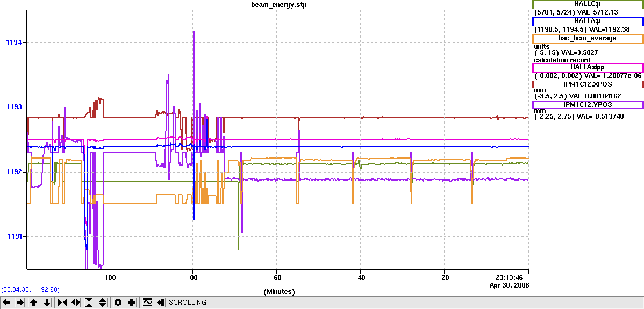This screenshot has height=309, width=644.
Task: Select the HALLA:p curve legend
Action: (588, 21)
